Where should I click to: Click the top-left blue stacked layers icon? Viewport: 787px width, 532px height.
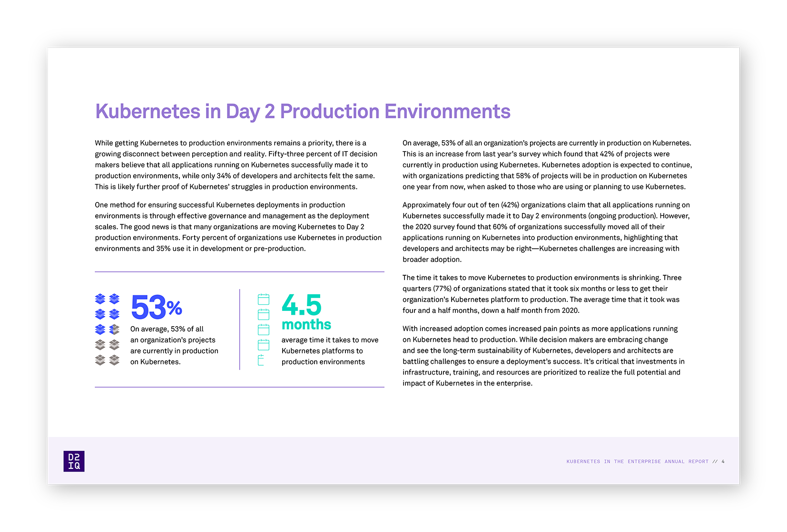point(100,299)
